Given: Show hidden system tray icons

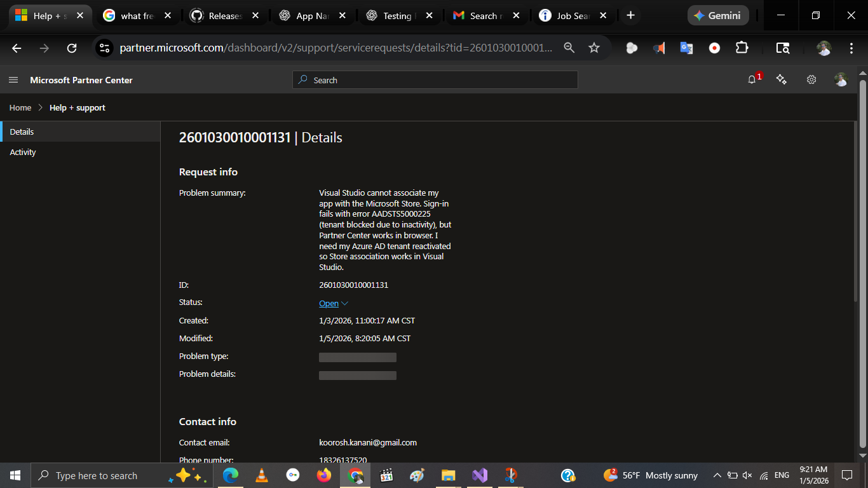Looking at the screenshot, I should coord(717,475).
